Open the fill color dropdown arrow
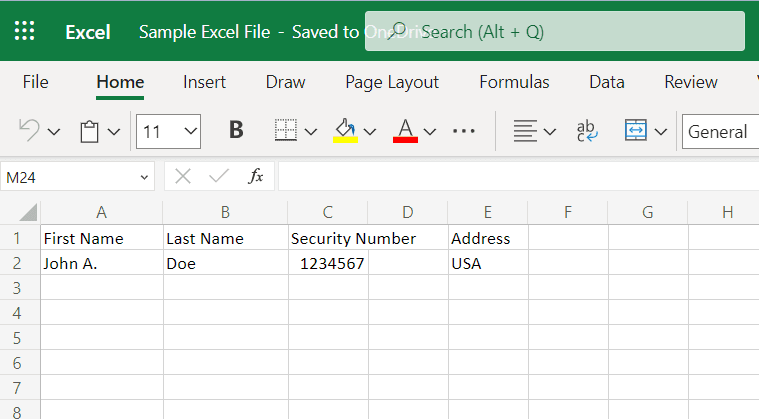The width and height of the screenshot is (759, 419). pos(370,131)
